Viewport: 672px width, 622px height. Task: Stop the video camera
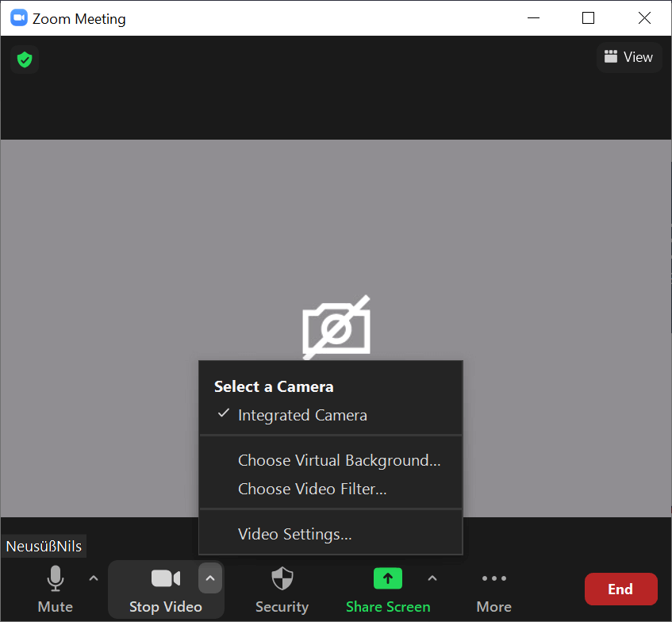(x=165, y=589)
